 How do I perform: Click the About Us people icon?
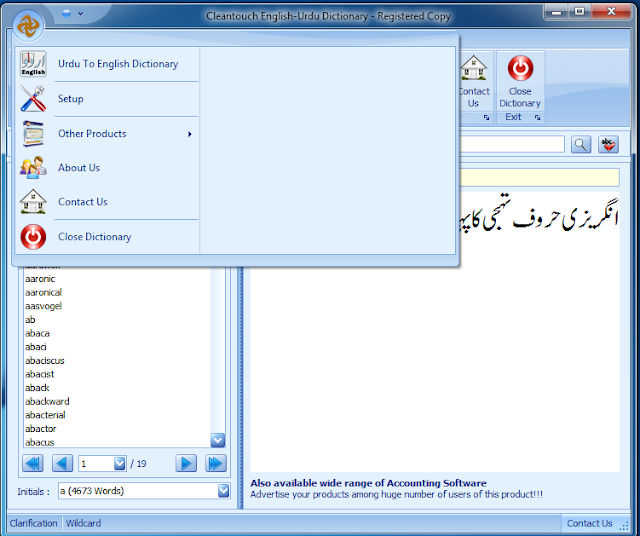tap(33, 167)
